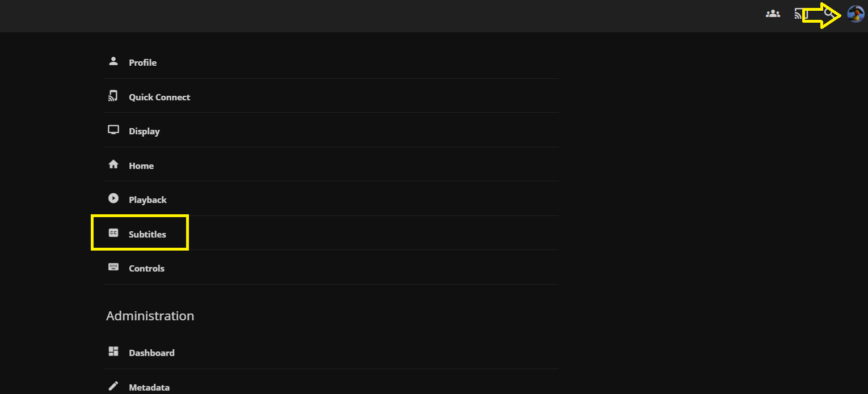Select the Subtitles menu entry

click(x=148, y=234)
